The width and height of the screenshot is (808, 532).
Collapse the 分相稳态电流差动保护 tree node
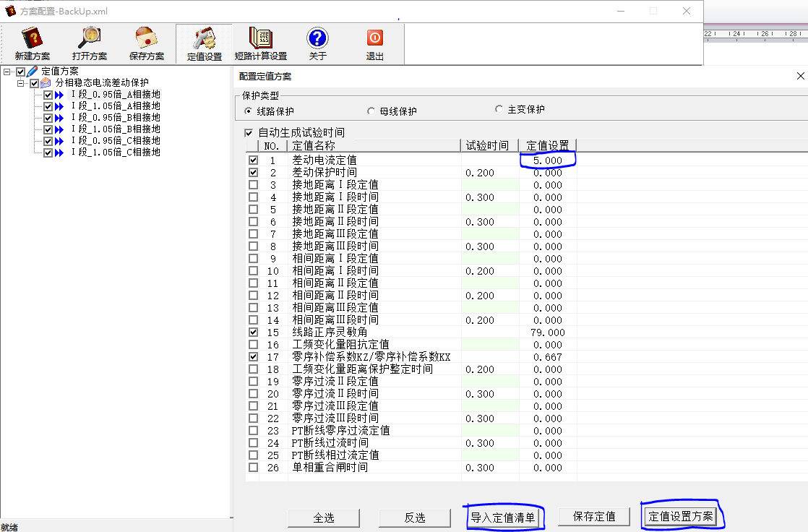coord(21,83)
